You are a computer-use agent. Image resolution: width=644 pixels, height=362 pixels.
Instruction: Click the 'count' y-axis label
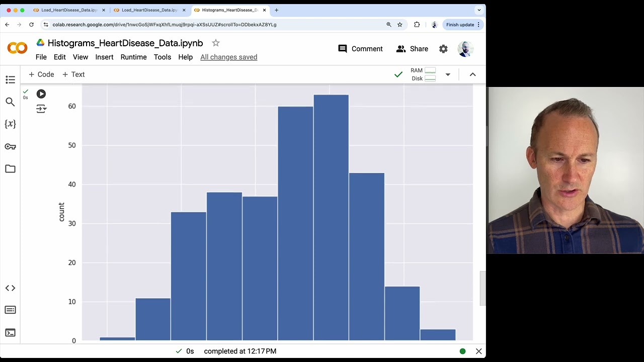61,212
